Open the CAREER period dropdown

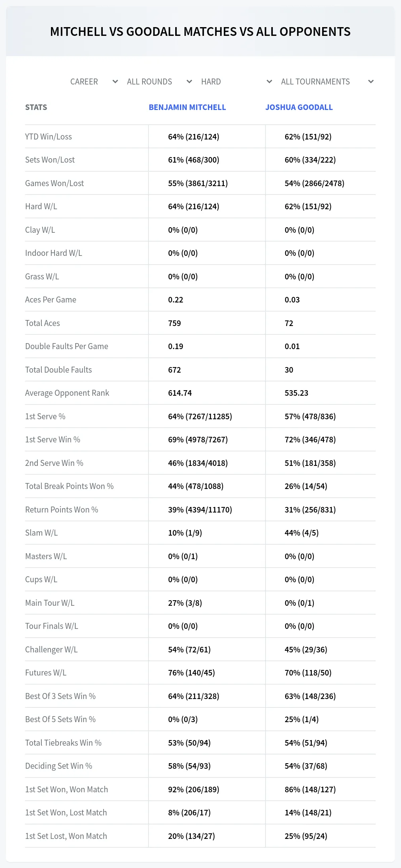click(94, 82)
